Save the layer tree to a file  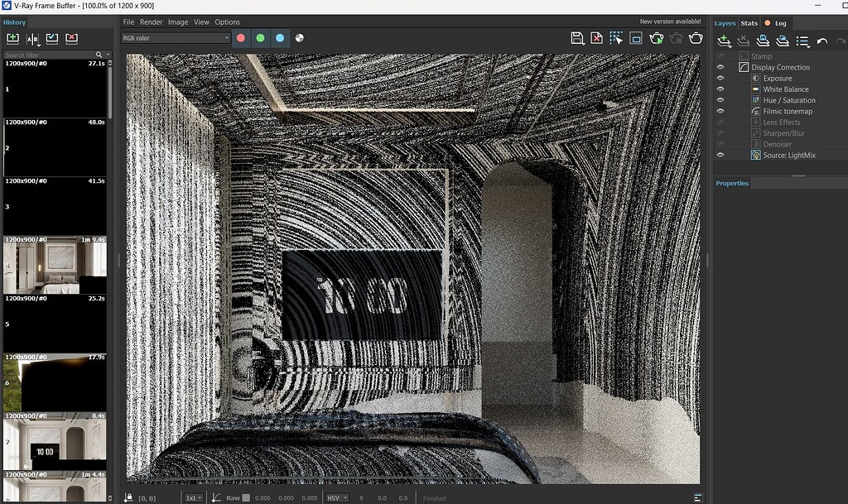click(x=762, y=39)
